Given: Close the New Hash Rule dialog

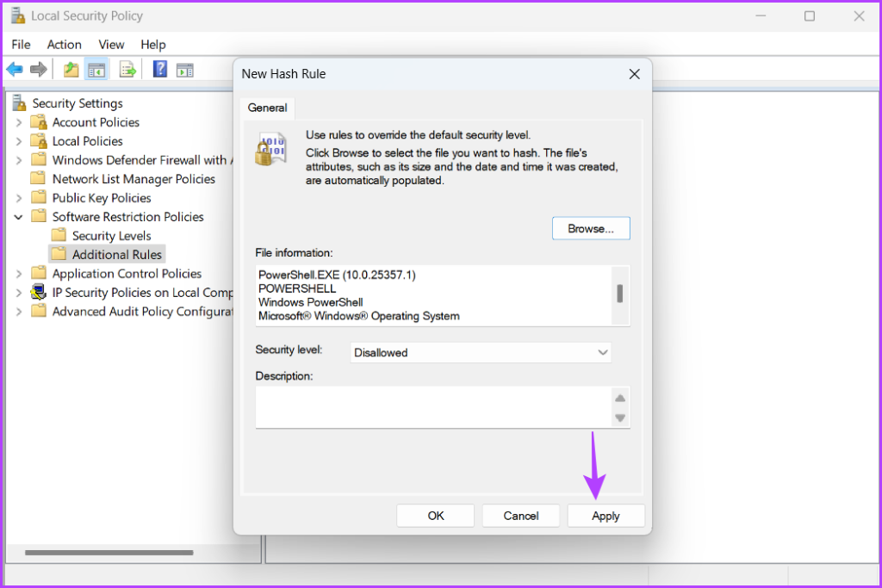Looking at the screenshot, I should [635, 74].
